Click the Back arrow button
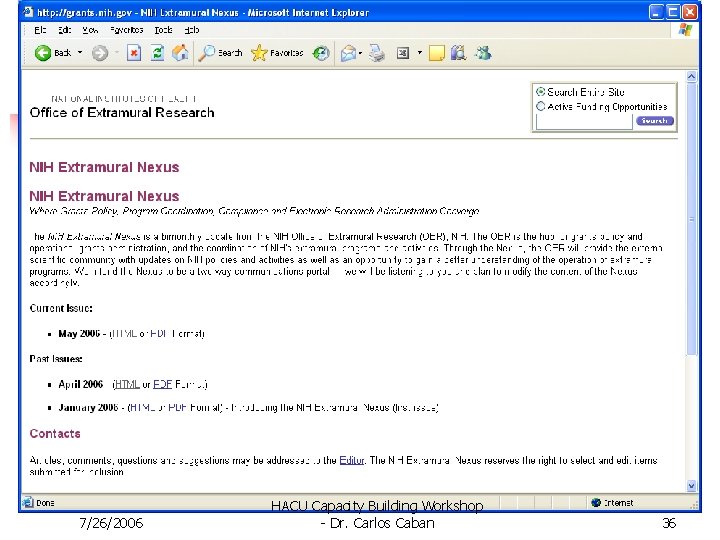The width and height of the screenshot is (720, 540). tap(43, 53)
